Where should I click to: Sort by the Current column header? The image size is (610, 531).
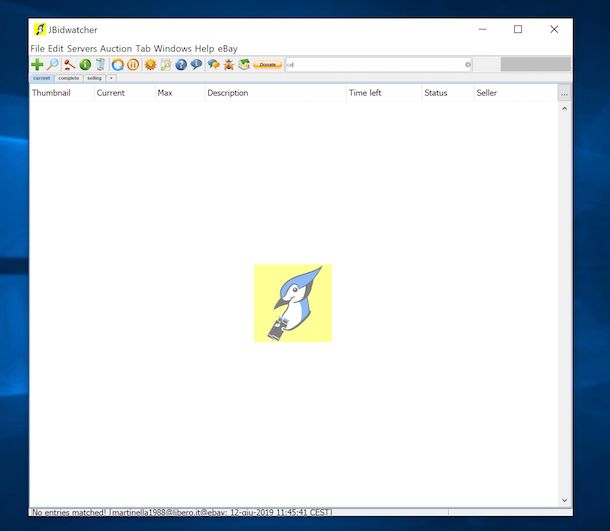(x=124, y=93)
